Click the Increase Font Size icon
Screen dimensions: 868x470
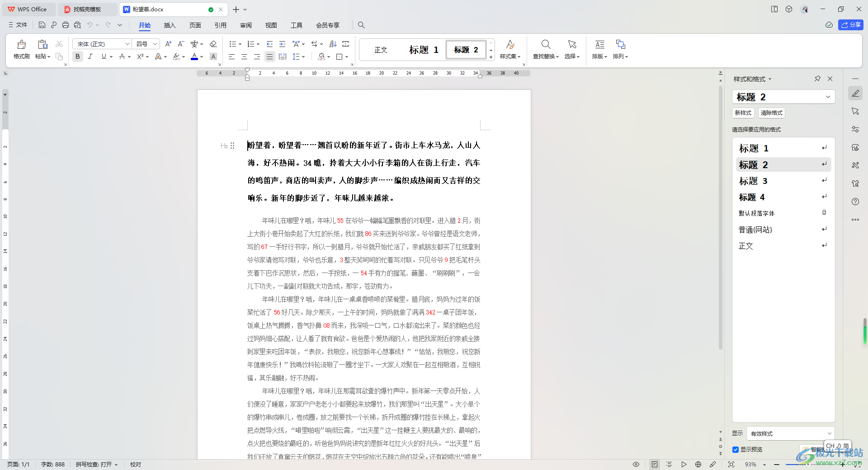[x=168, y=44]
